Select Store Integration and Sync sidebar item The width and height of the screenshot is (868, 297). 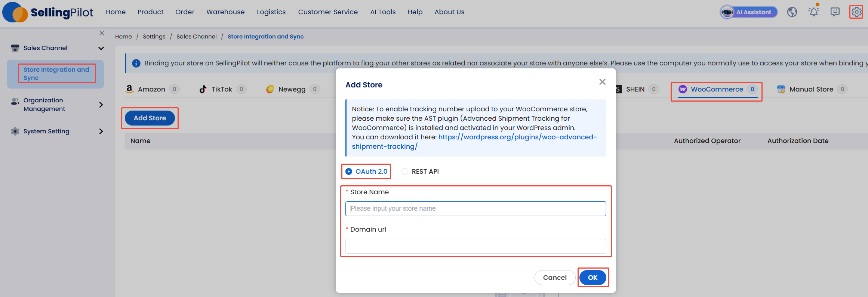(55, 74)
